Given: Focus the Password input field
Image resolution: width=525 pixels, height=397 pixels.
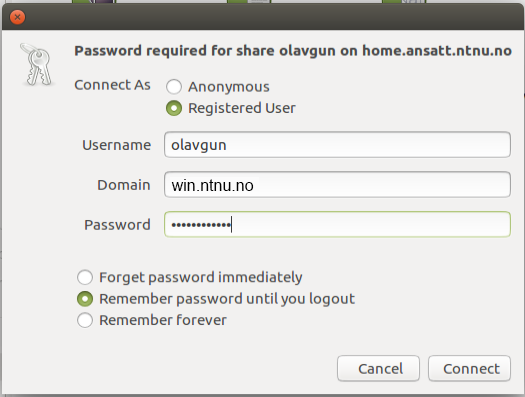Looking at the screenshot, I should (x=337, y=224).
